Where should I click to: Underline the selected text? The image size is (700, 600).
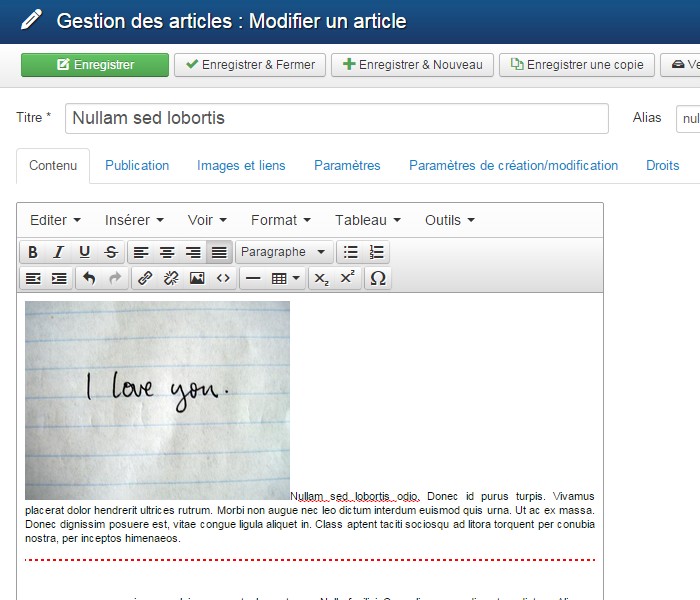coord(84,252)
